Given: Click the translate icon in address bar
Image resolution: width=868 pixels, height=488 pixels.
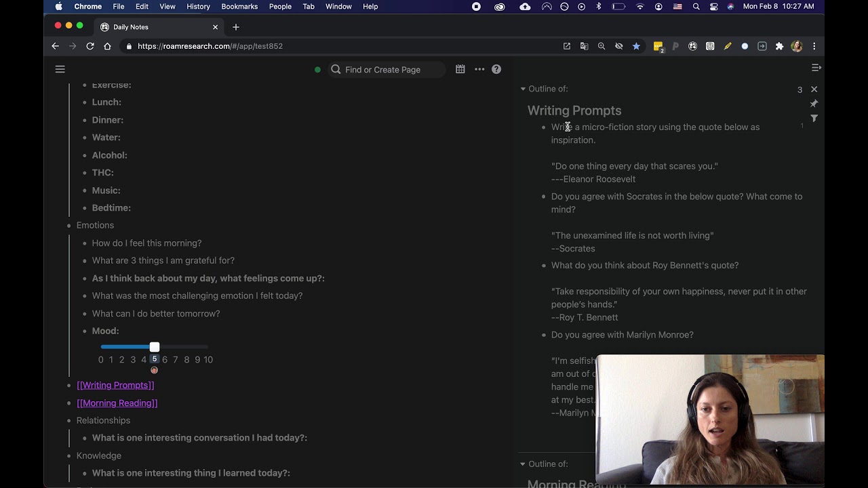Looking at the screenshot, I should point(584,46).
